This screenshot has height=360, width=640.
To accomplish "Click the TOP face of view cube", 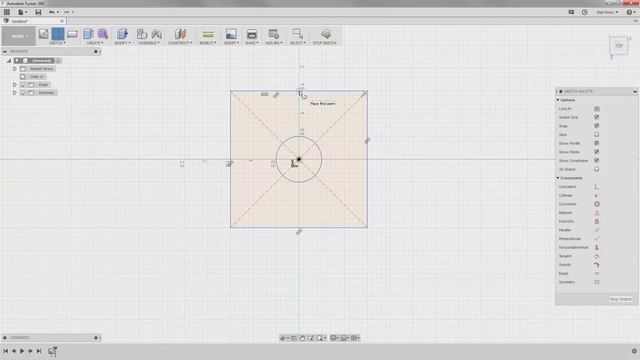I will (619, 46).
